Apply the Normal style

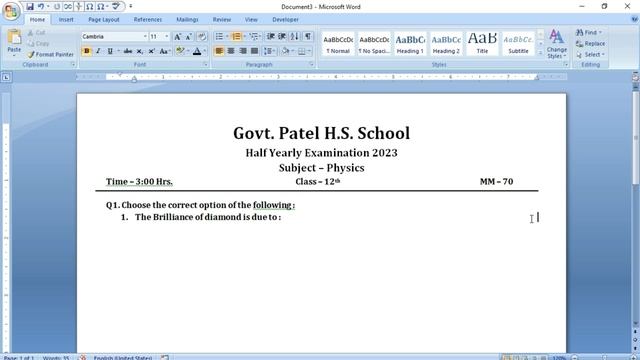(x=338, y=44)
